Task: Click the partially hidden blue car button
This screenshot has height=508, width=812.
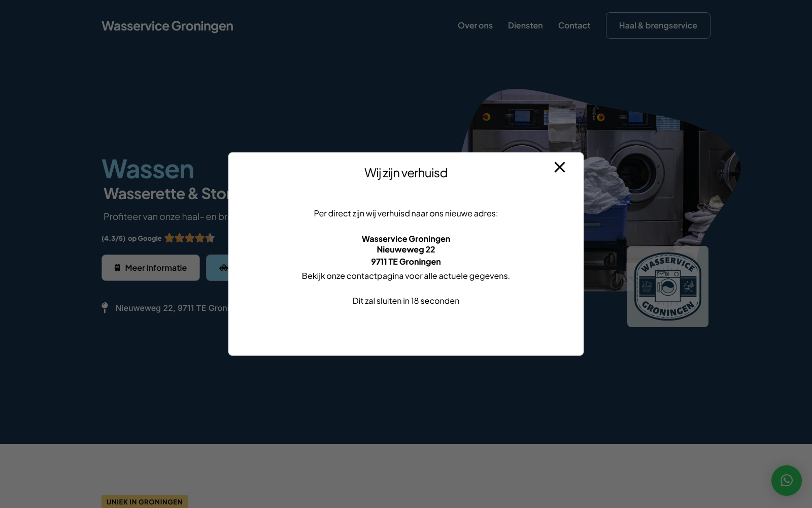Action: pos(217,268)
